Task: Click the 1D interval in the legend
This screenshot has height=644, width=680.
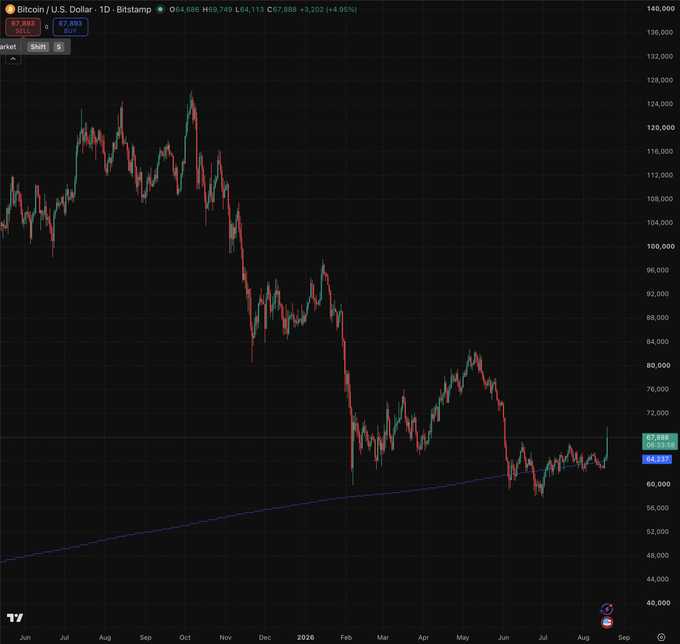Action: tap(105, 9)
